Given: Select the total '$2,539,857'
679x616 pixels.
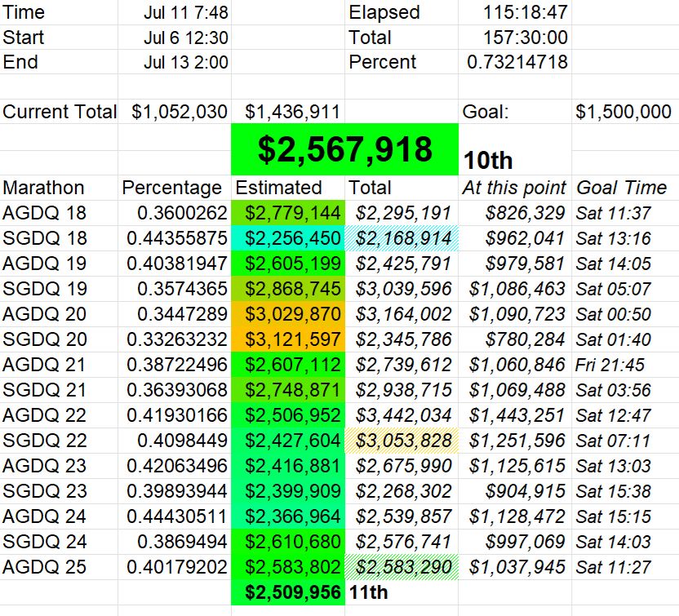Looking at the screenshot, I should click(402, 516).
